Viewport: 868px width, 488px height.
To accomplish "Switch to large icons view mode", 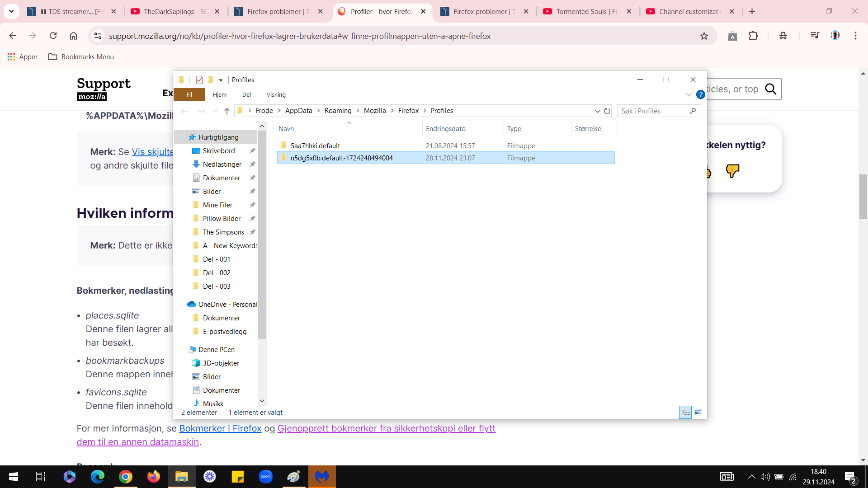I will pos(698,412).
